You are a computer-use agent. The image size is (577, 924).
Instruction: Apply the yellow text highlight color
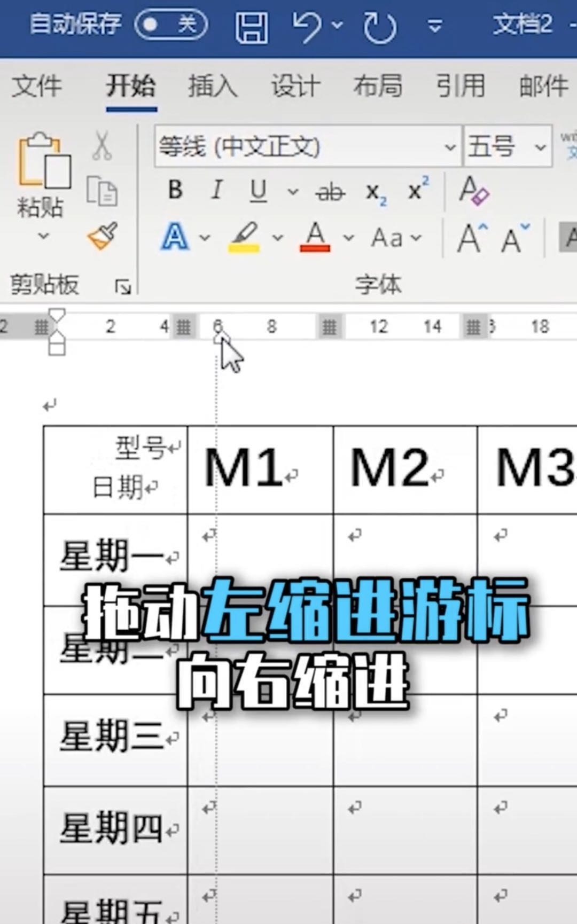(x=244, y=237)
